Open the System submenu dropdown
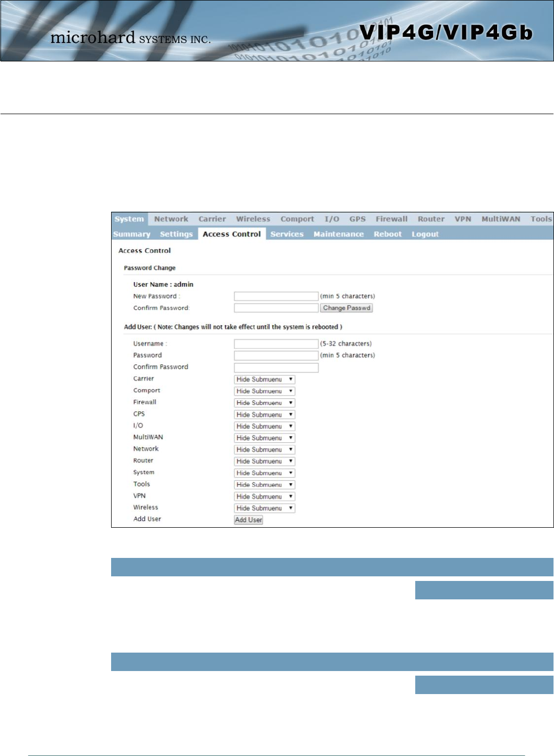This screenshot has height=756, width=554. click(x=265, y=473)
